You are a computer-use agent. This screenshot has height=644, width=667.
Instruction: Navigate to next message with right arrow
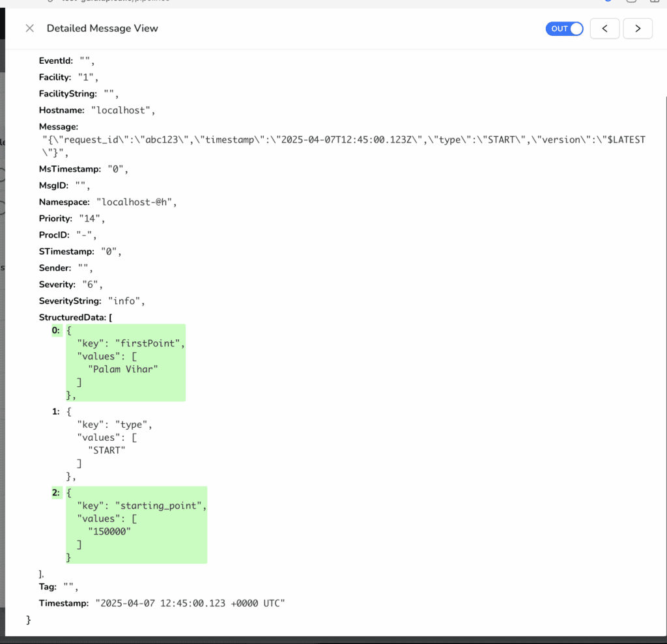click(x=637, y=28)
